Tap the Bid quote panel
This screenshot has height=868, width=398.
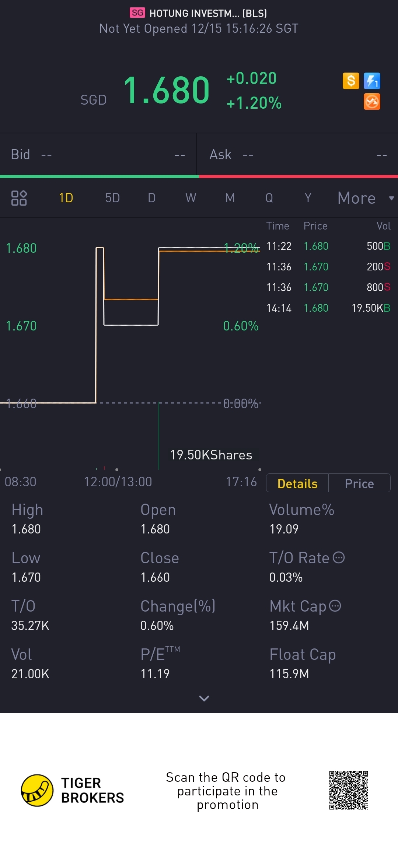[98, 155]
